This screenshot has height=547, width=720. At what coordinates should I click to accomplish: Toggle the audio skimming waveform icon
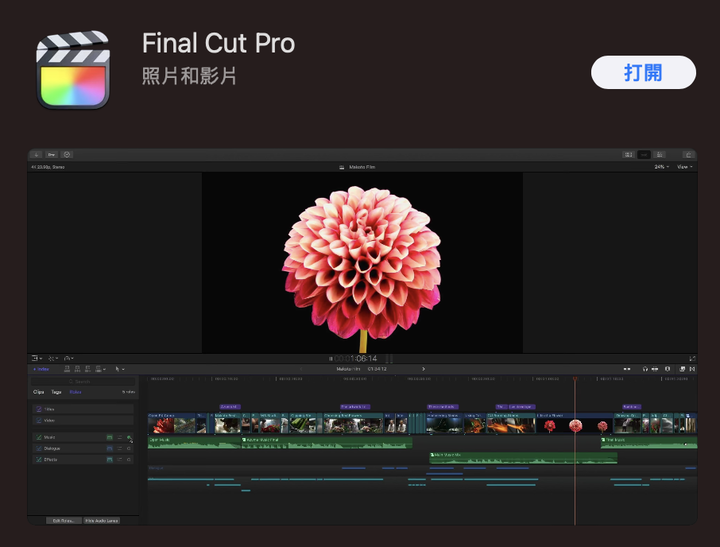tap(655, 369)
